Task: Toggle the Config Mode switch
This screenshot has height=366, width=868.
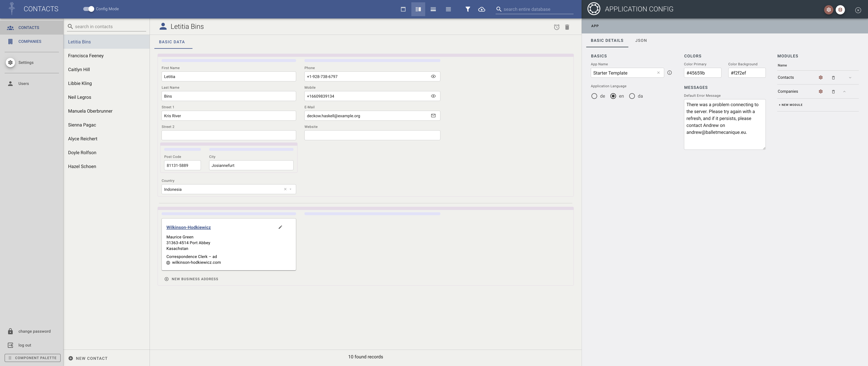Action: coord(89,9)
